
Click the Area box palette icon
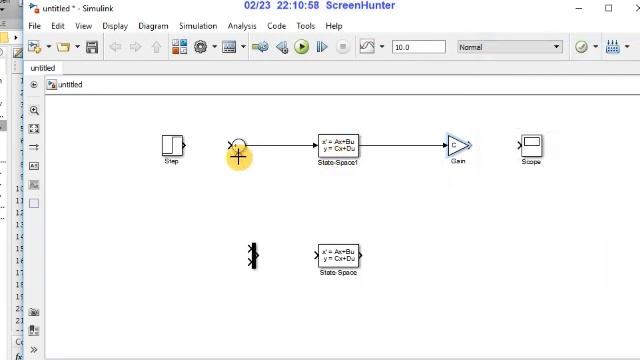click(34, 203)
